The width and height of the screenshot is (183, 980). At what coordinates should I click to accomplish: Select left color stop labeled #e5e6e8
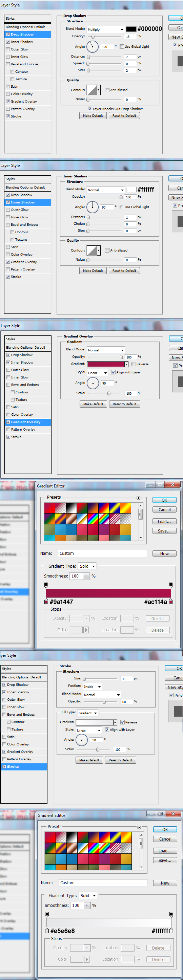click(x=47, y=931)
